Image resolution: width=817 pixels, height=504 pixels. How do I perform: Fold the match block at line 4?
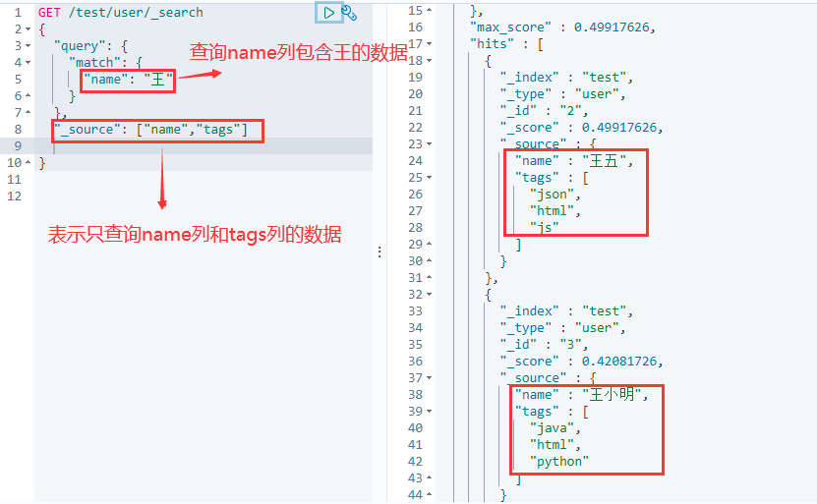30,63
